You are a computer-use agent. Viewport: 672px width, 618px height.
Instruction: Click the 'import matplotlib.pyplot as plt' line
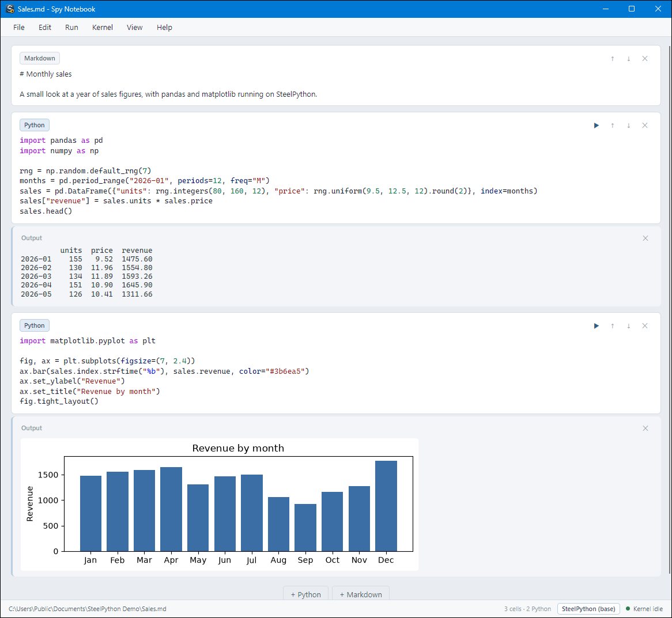click(x=88, y=341)
